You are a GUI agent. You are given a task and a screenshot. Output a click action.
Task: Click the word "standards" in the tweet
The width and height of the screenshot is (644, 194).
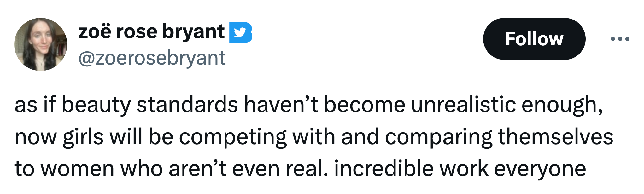click(x=187, y=105)
